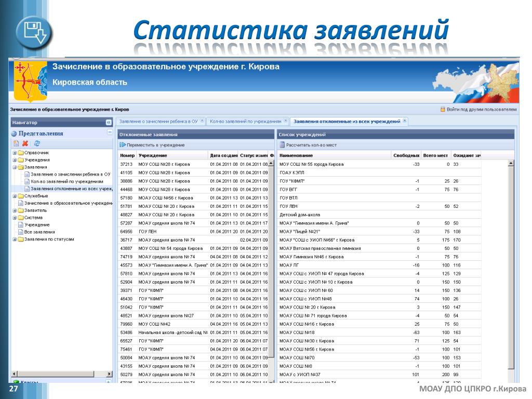
Task: Expand the Справочник folder node
Action: [x=15, y=153]
